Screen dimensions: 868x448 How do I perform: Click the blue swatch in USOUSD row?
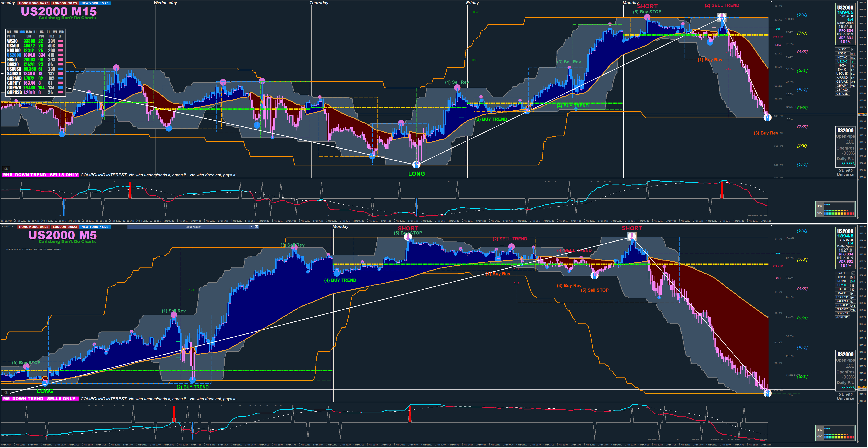(61, 69)
